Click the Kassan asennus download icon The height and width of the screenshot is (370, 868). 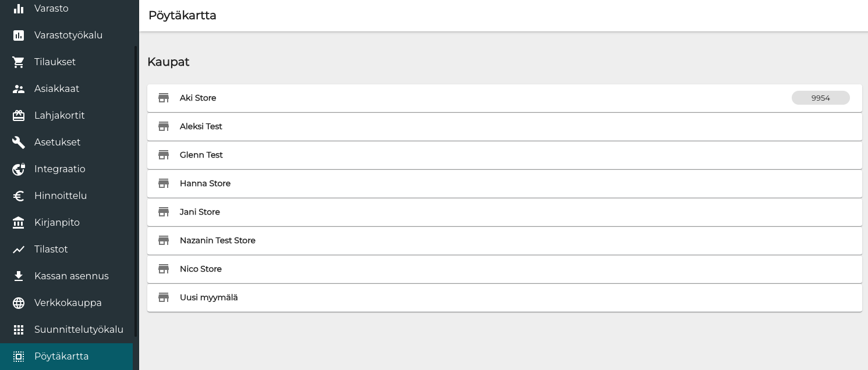pos(19,276)
